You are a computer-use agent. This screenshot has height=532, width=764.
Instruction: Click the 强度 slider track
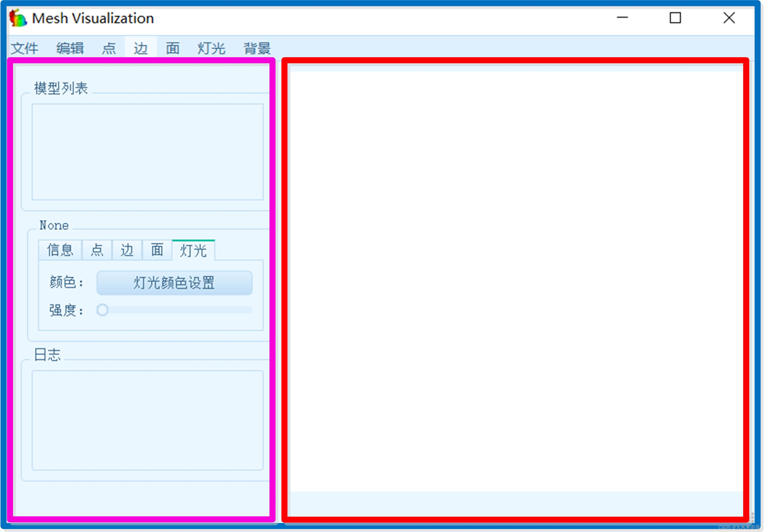click(x=174, y=310)
